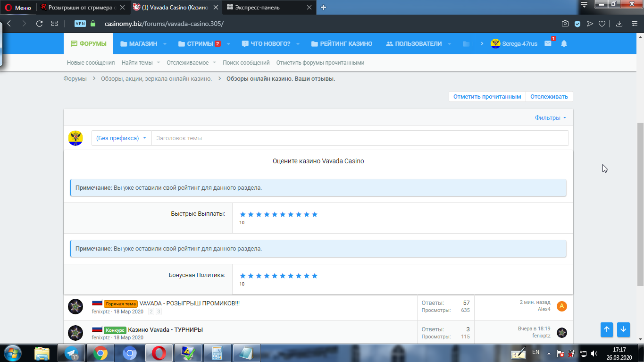
Task: Open the Speed Dial grid icon in toolbar
Action: click(54, 24)
